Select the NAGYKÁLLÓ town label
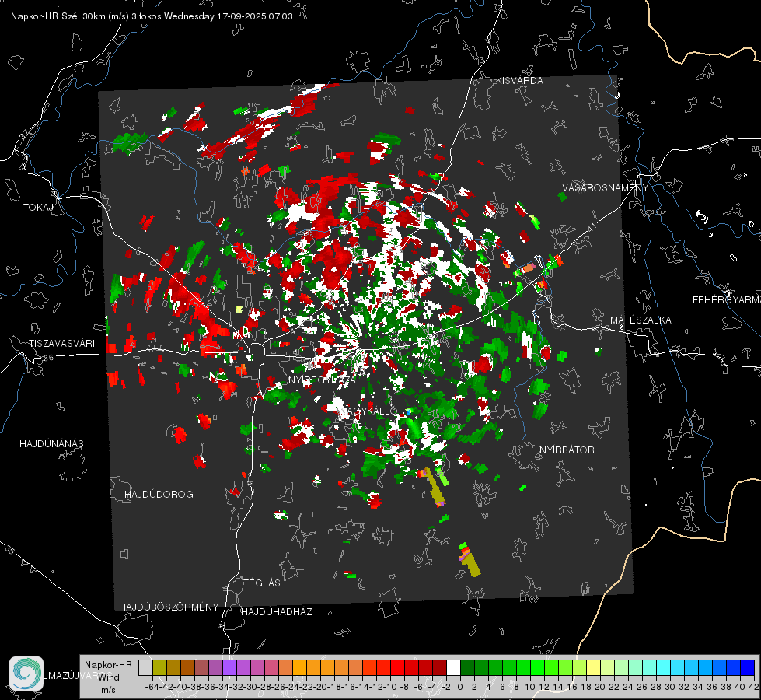This screenshot has width=761, height=700. (x=368, y=411)
